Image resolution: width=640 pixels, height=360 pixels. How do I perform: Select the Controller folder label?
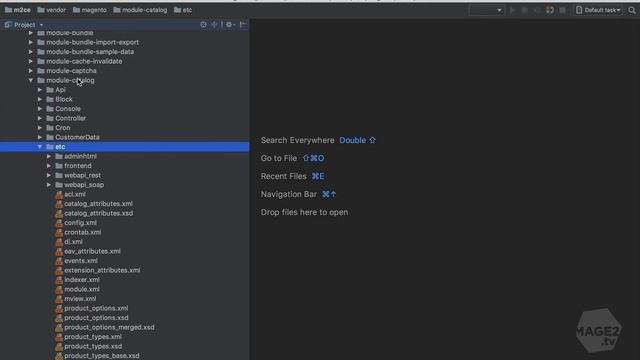pos(71,118)
